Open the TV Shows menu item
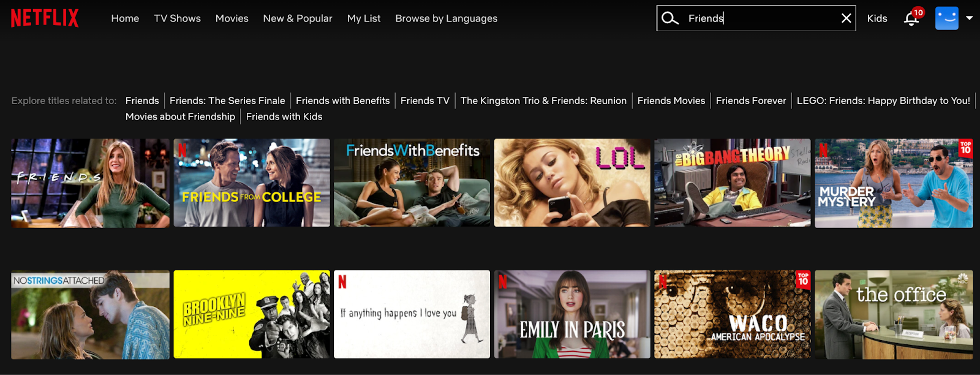The image size is (980, 375). point(178,18)
